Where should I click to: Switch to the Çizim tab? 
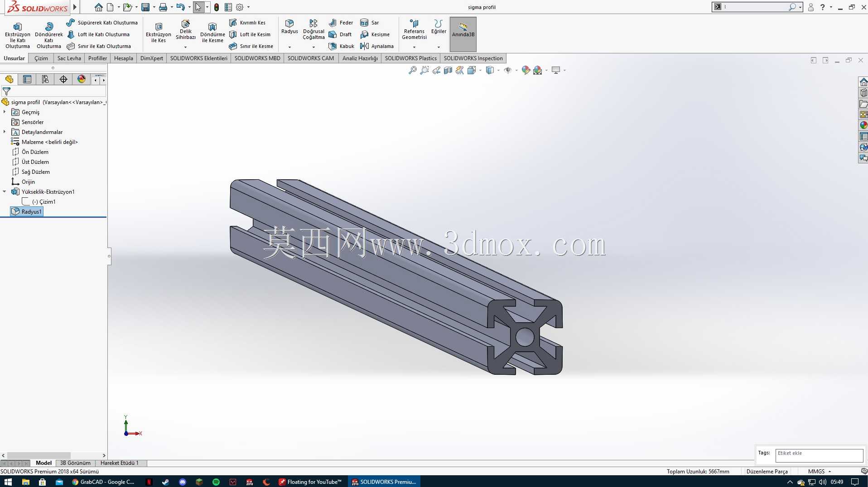[41, 58]
